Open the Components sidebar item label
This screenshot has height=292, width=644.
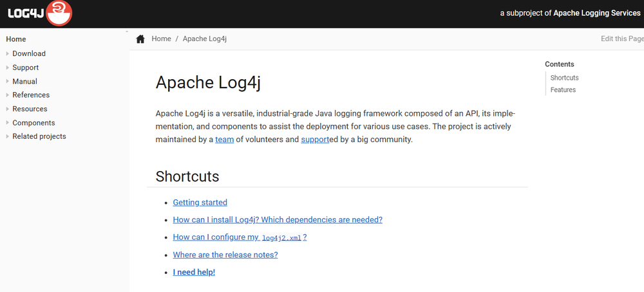[x=33, y=123]
